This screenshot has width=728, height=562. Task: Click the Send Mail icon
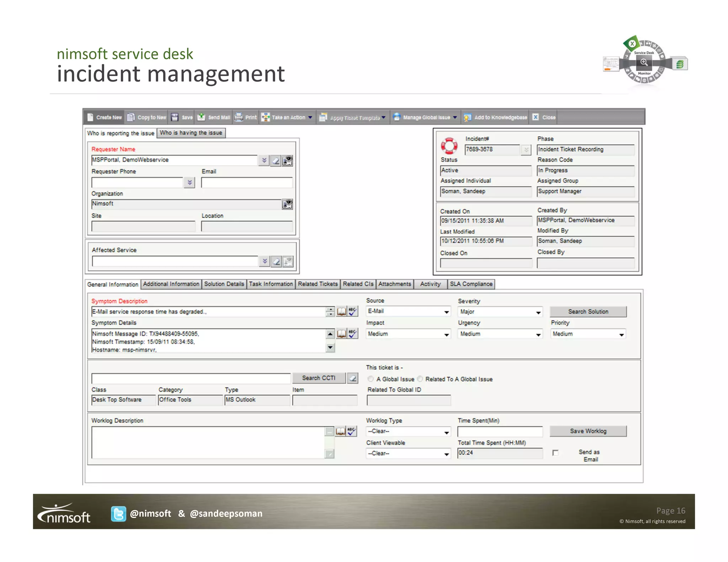point(201,117)
